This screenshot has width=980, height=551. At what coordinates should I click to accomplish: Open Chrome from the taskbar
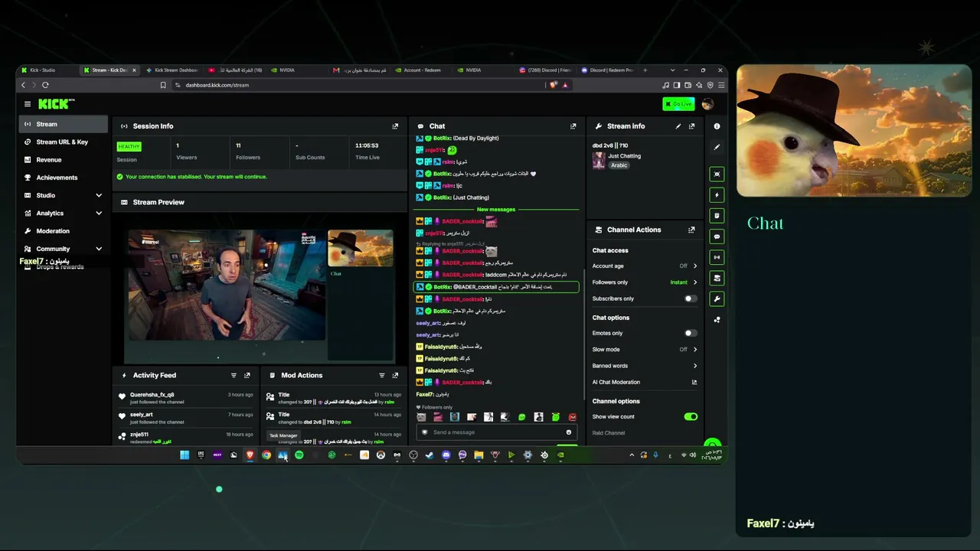tap(266, 455)
